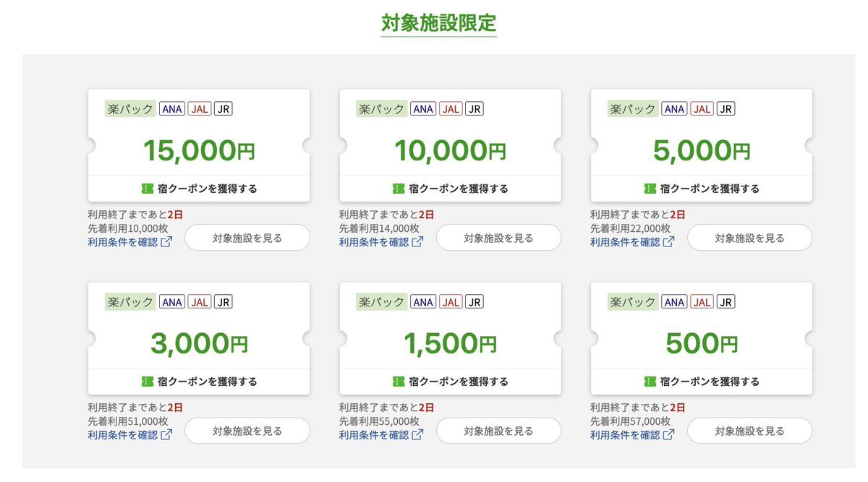
Task: Get the 15,000円 宿クーポンを獲得する coupon
Action: coord(199,189)
